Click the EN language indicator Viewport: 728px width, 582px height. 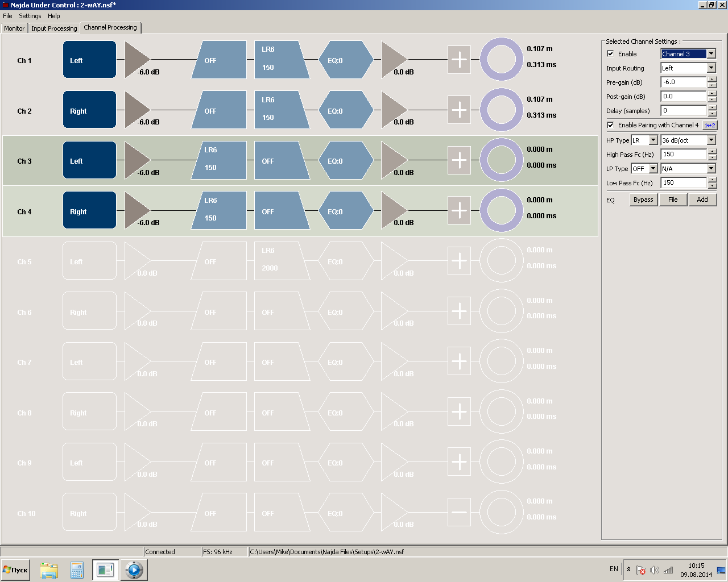click(614, 569)
